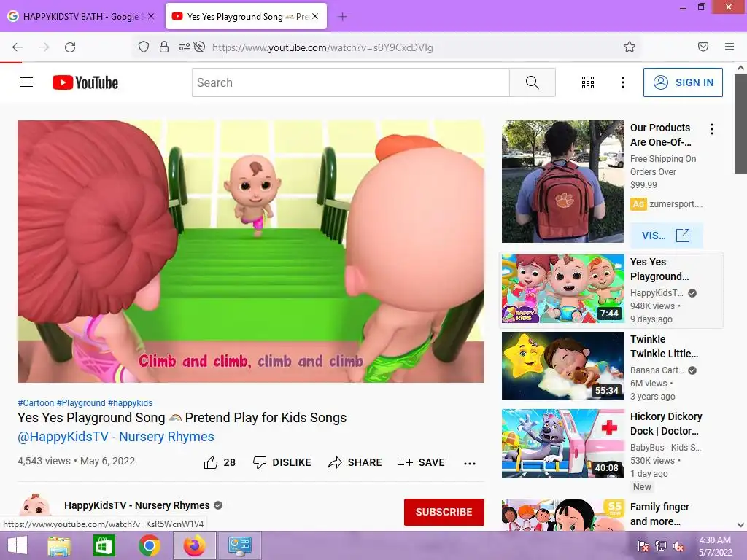Click the #Cartoon hashtag
This screenshot has height=560, width=747.
click(x=36, y=402)
